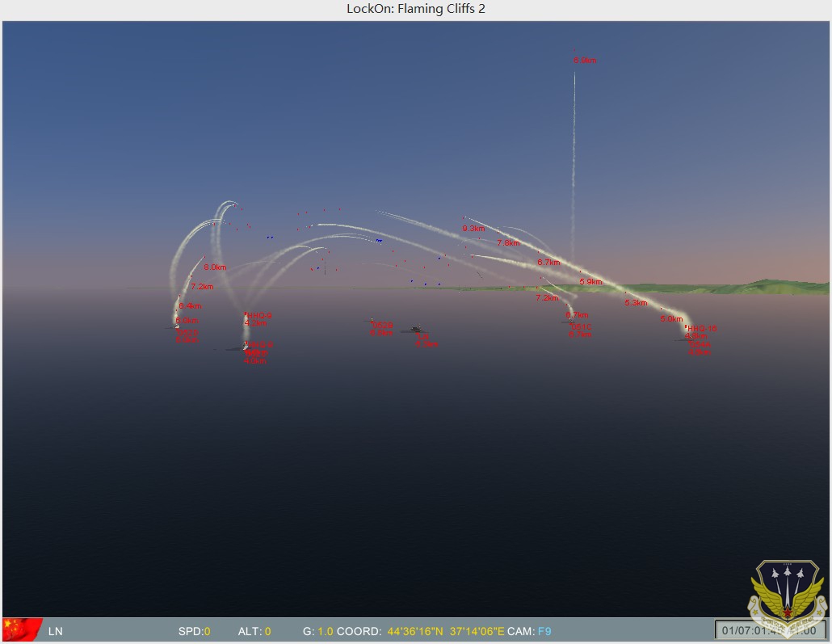Click the 6.9km label atop the vertical trail

[585, 61]
